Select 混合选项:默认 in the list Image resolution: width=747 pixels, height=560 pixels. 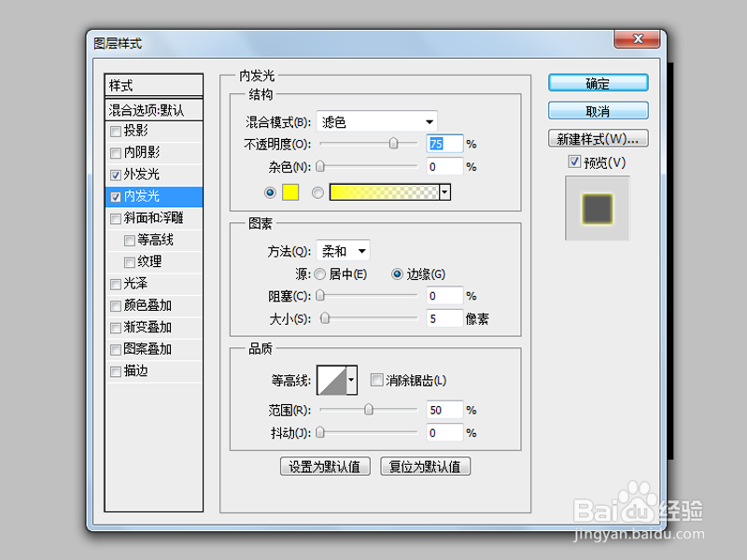point(154,110)
